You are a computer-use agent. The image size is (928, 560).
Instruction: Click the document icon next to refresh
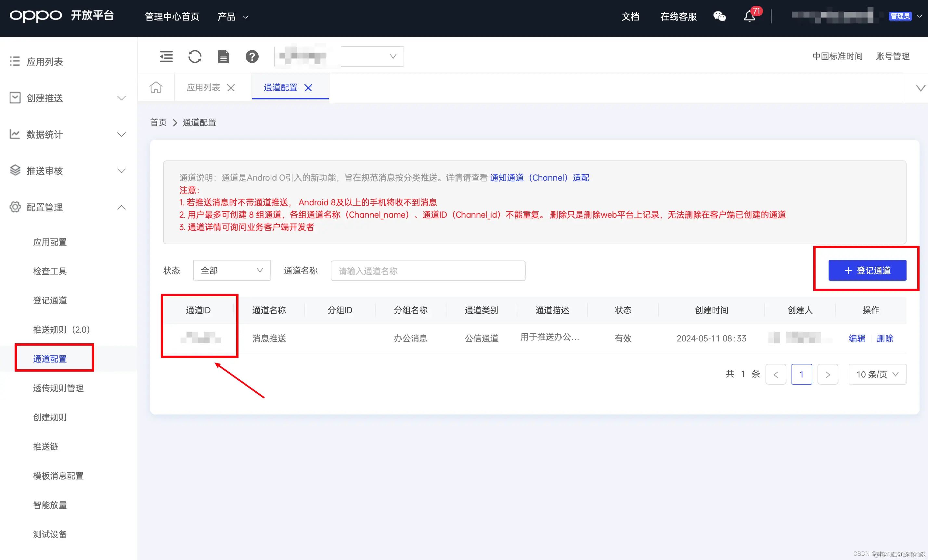point(223,57)
